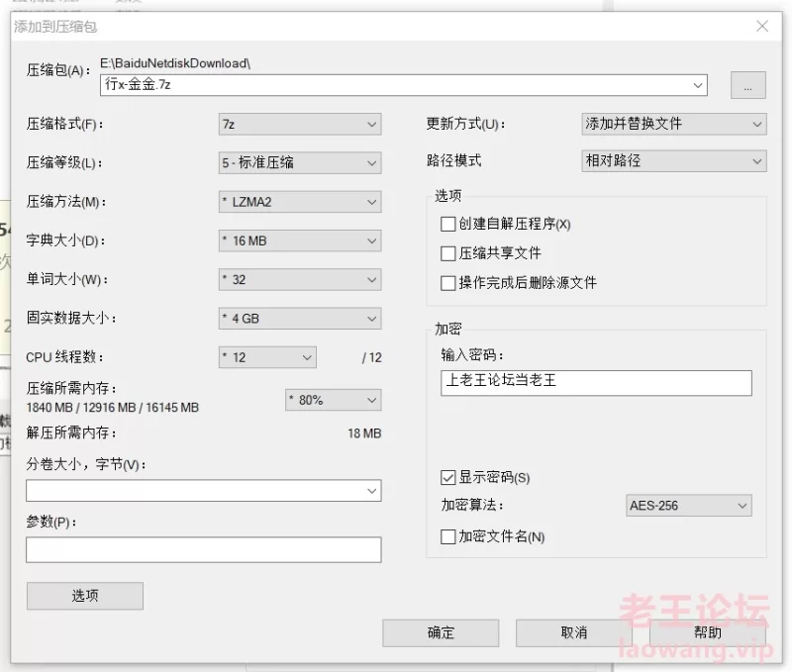This screenshot has width=792, height=672.
Task: Click the browse "..." button for archive path
Action: [748, 85]
